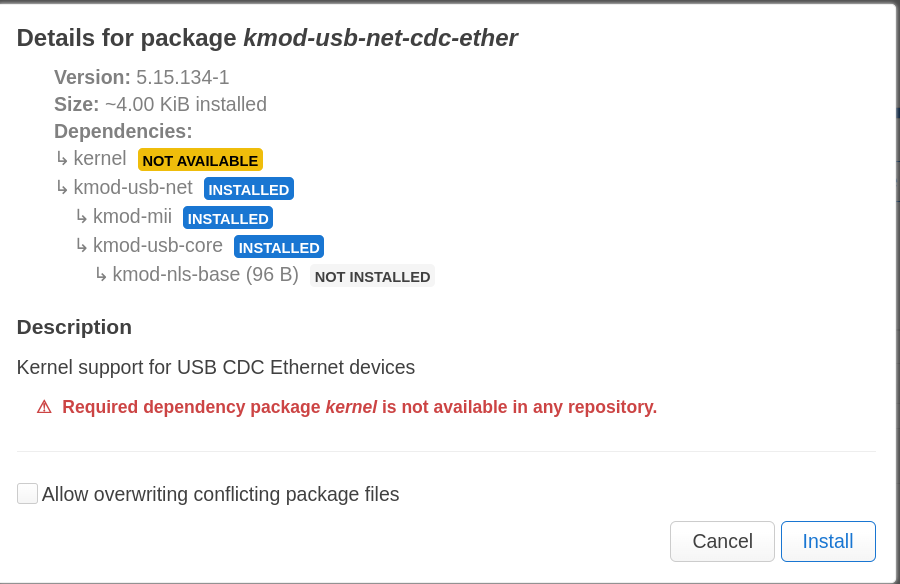Click the Cancel button

pos(722,541)
